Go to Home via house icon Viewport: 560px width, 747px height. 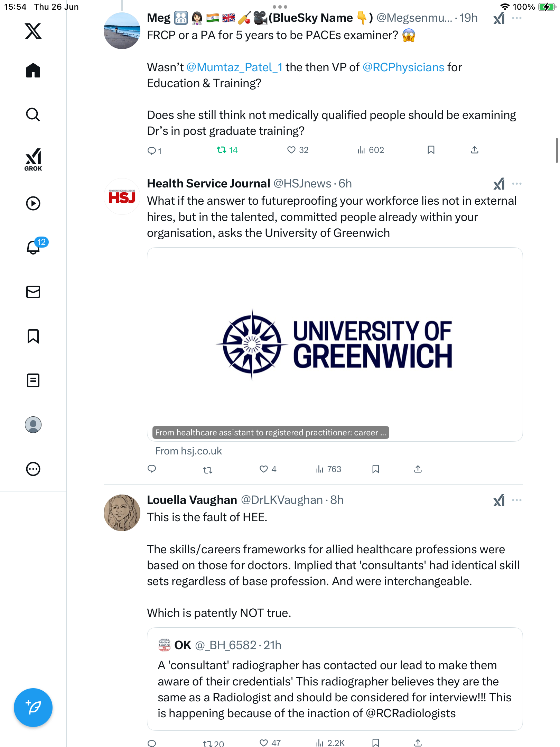point(33,70)
